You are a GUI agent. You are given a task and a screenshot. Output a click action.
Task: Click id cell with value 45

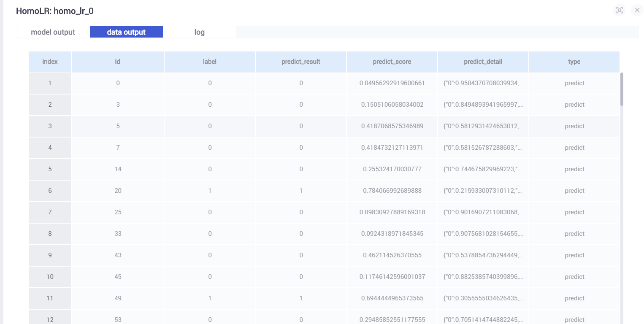(x=118, y=277)
